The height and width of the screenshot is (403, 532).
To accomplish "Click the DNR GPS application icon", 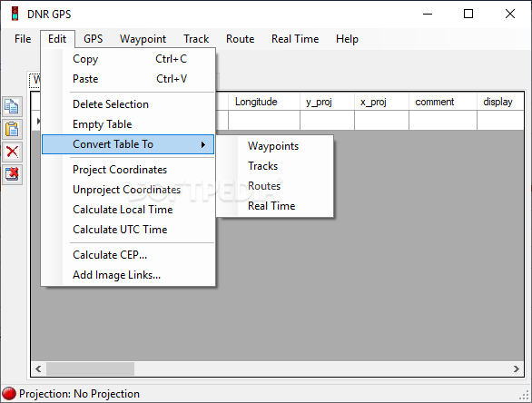I will point(15,14).
